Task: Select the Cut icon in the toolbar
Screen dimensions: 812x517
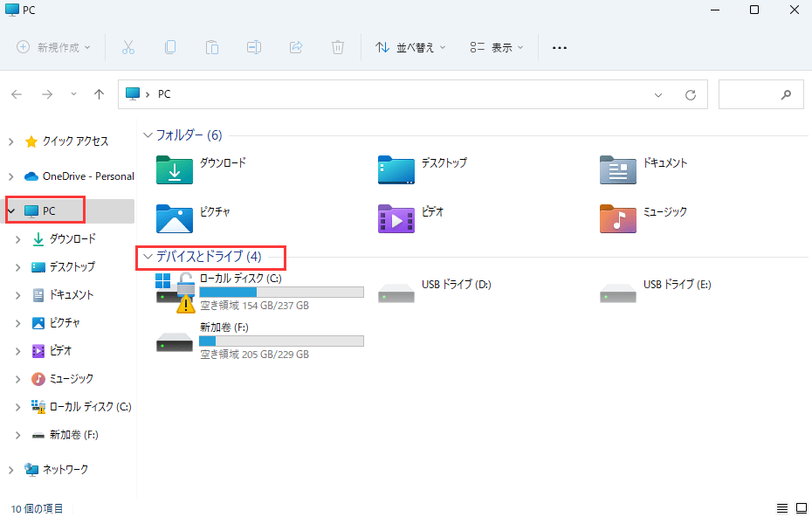Action: [127, 47]
